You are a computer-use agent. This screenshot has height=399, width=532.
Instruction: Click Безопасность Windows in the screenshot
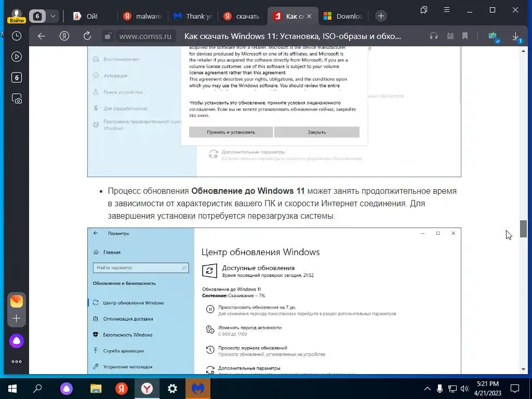[x=128, y=335]
